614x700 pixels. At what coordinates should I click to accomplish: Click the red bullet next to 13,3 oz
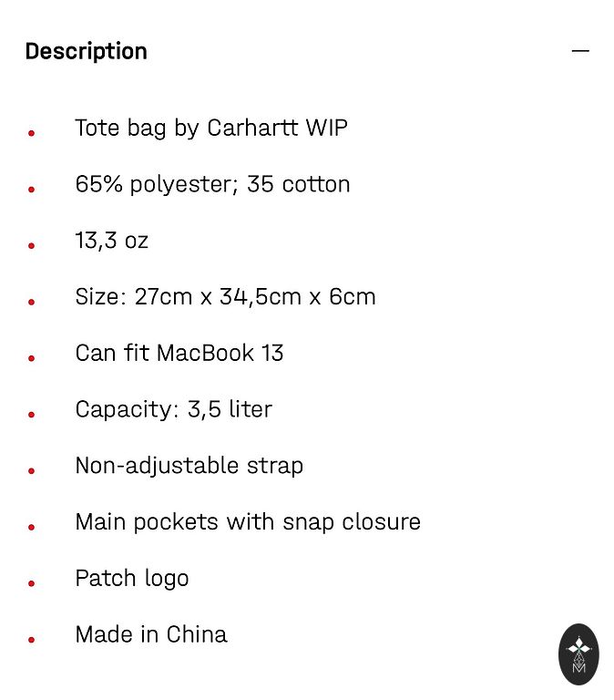(x=32, y=246)
